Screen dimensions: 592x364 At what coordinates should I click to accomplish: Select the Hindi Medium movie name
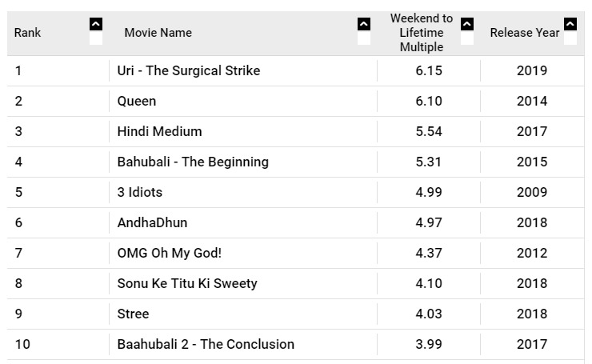pyautogui.click(x=159, y=131)
